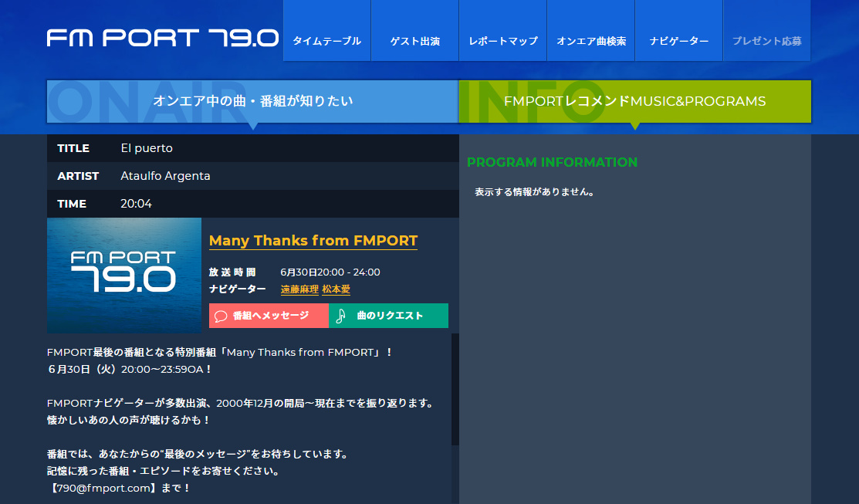Open the オンエア曲検索 menu item
Screen dimensions: 859x504
[x=591, y=31]
